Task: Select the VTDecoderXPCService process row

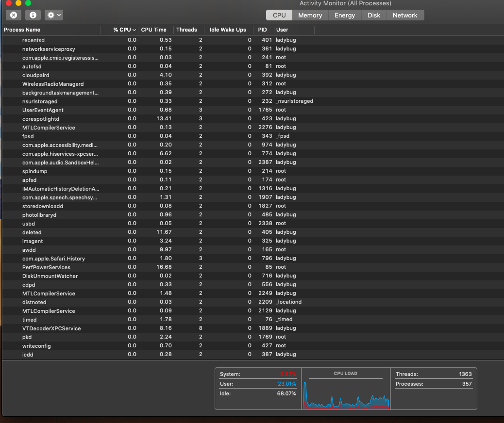Action: coord(253,328)
